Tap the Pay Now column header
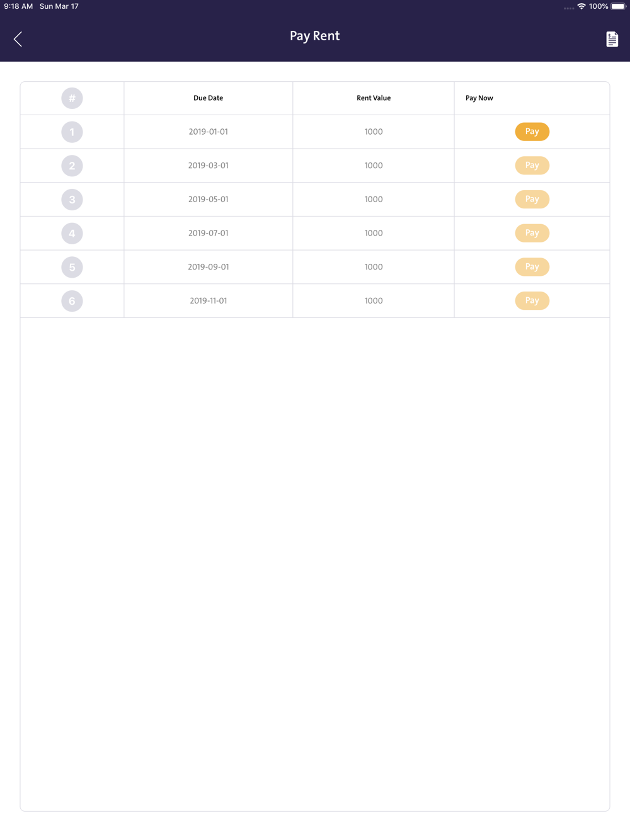This screenshot has width=630, height=840. coord(479,98)
